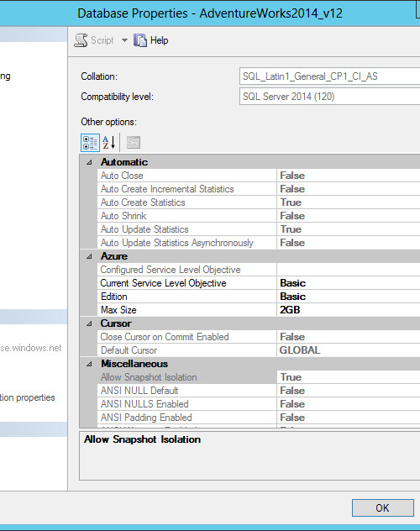The height and width of the screenshot is (531, 420).
Task: Click the OK button
Action: point(383,508)
